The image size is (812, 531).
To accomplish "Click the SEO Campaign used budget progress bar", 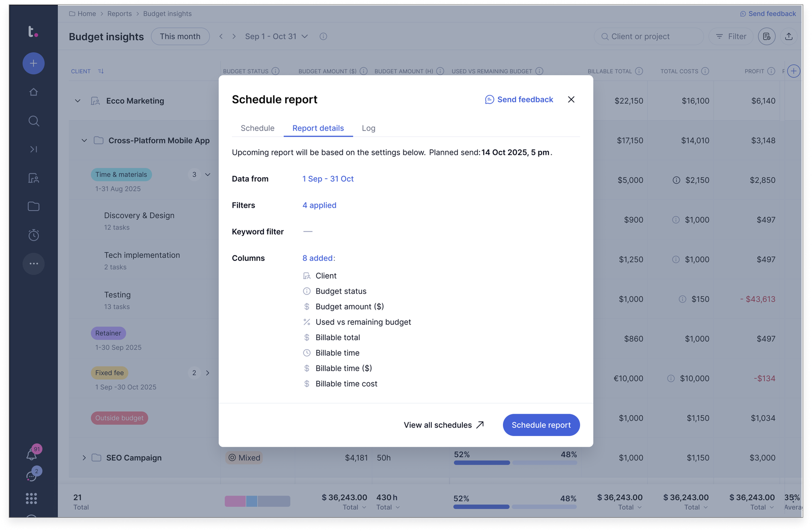I will point(482,462).
